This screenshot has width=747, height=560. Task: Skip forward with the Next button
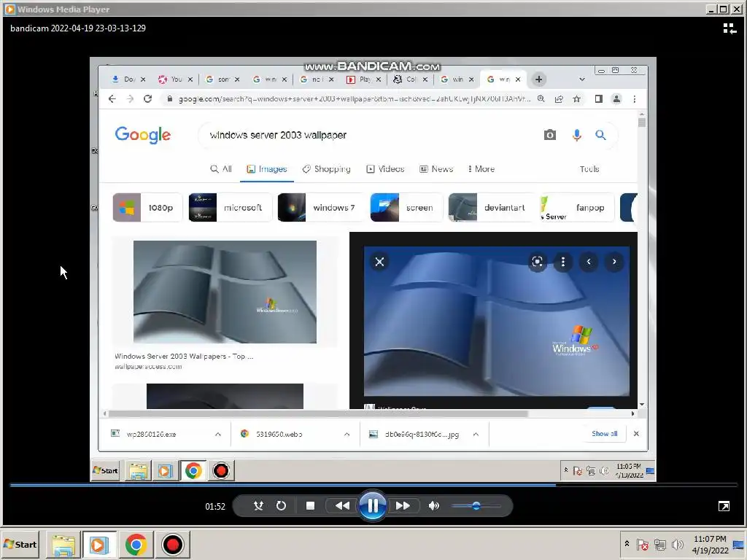(403, 506)
